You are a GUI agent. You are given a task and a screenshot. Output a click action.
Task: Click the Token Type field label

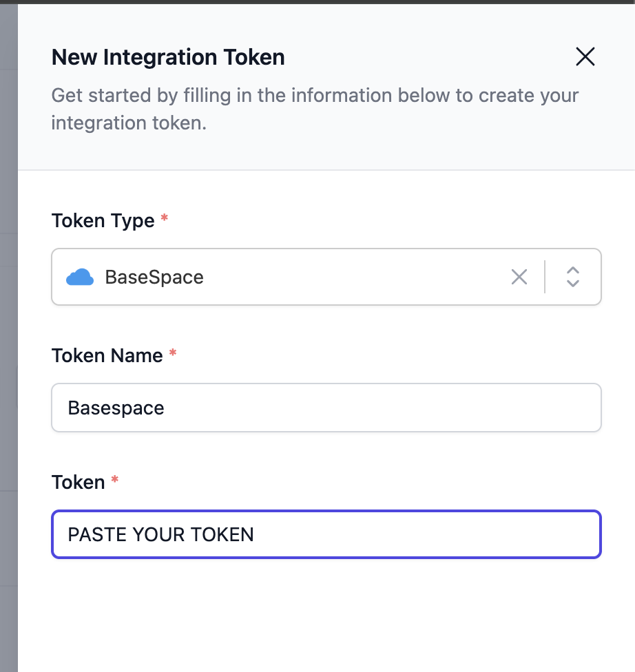coord(103,220)
